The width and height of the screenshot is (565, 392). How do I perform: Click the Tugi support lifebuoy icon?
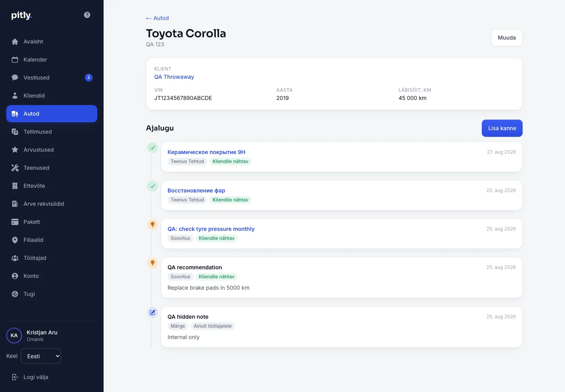pos(15,294)
